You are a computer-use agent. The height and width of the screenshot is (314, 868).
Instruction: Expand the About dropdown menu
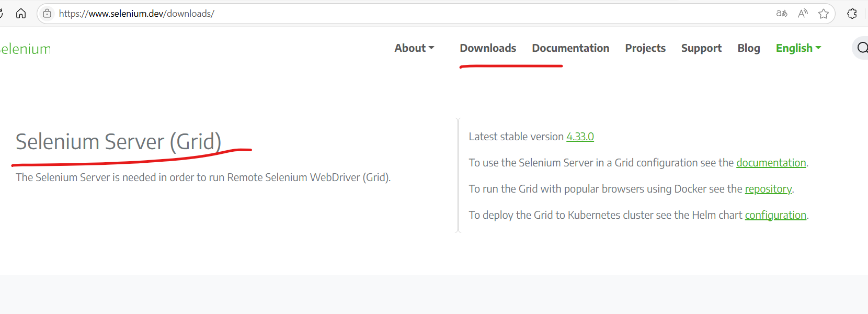tap(414, 48)
